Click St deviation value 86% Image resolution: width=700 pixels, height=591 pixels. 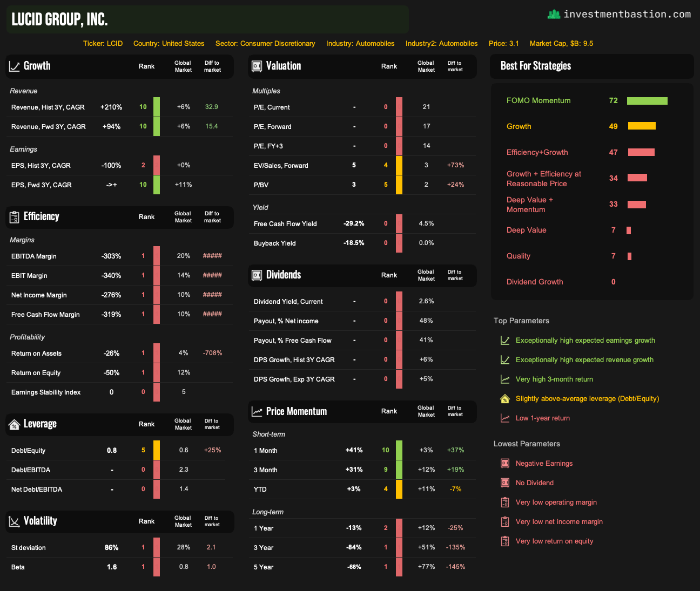point(112,548)
